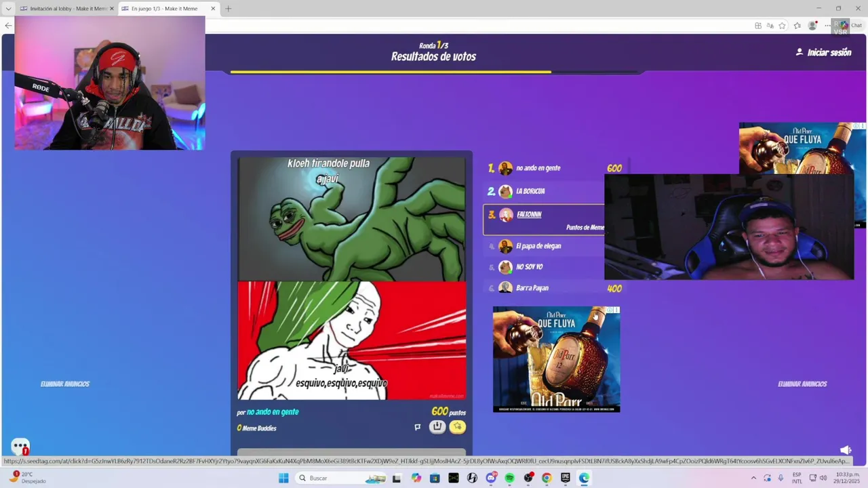Open the tab search dropdown arrow
868x488 pixels.
point(8,9)
